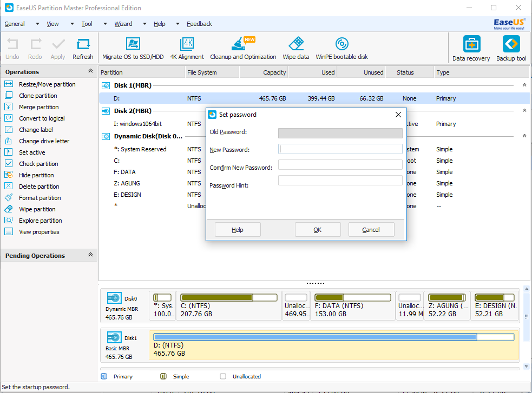
Task: Confirm password with the OK button
Action: [318, 229]
